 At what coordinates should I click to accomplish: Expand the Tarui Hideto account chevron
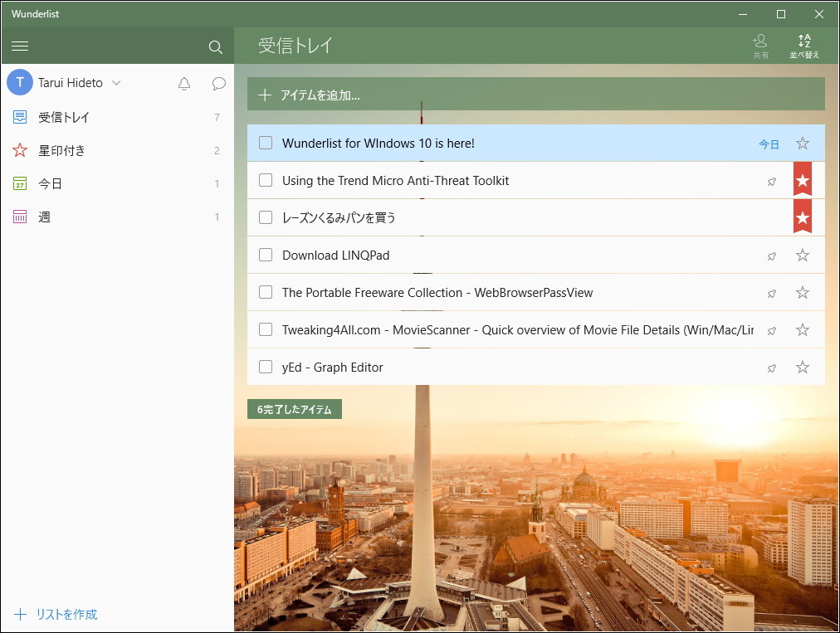116,83
